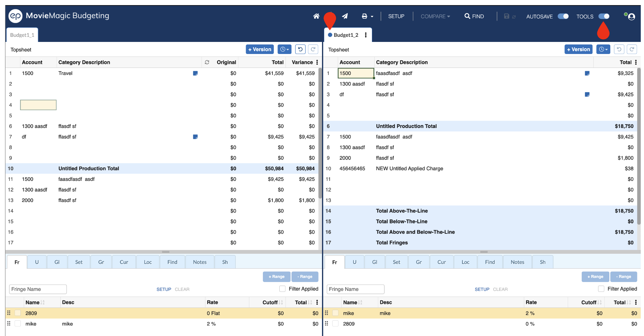Click the magnifier FIND button
Viewport: 644px width, 336px height.
tap(474, 16)
